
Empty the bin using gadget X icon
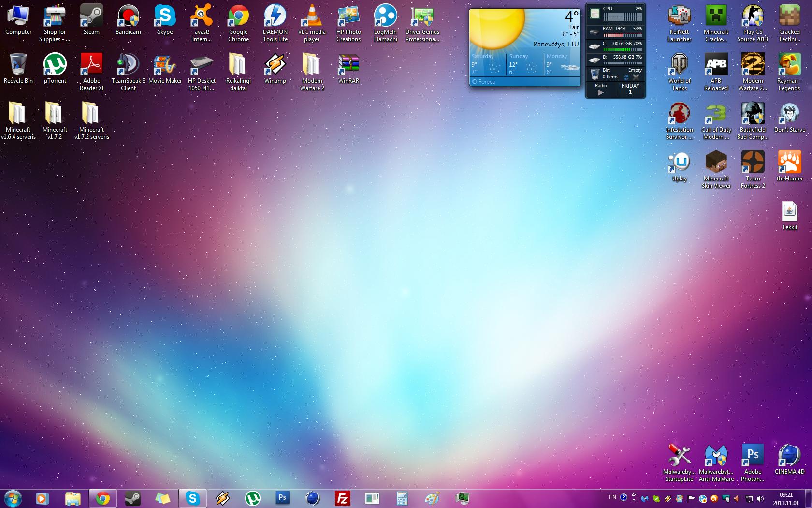(636, 77)
